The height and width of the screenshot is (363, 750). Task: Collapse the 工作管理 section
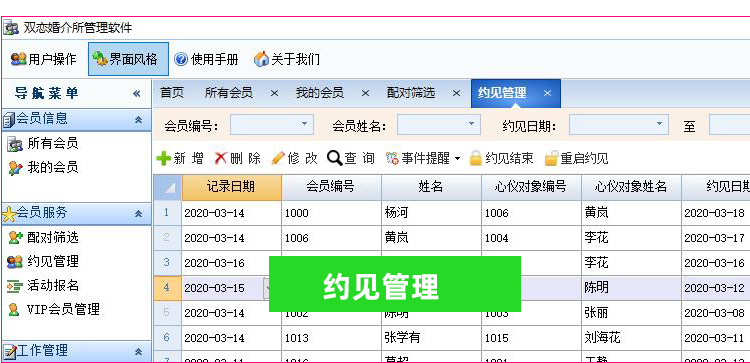coord(138,352)
